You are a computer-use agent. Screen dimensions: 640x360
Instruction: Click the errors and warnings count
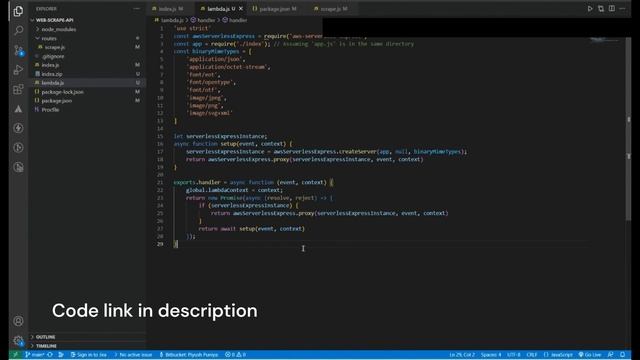point(235,355)
